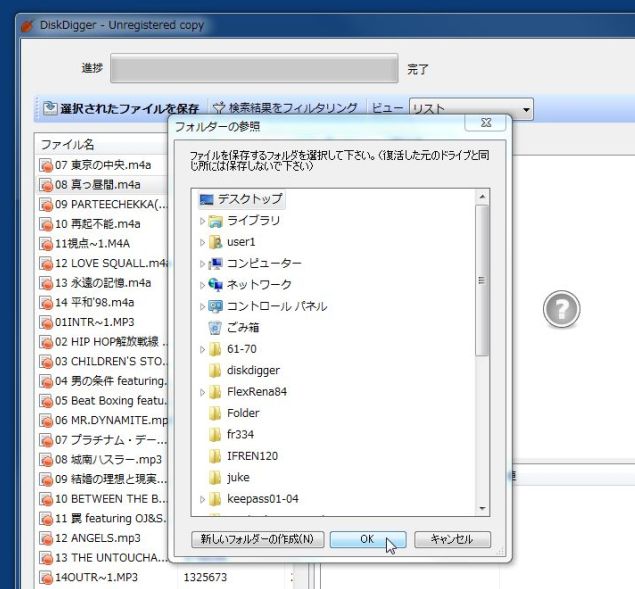The width and height of the screenshot is (635, 589).
Task: Expand the 61-70 folder node
Action: [x=202, y=349]
